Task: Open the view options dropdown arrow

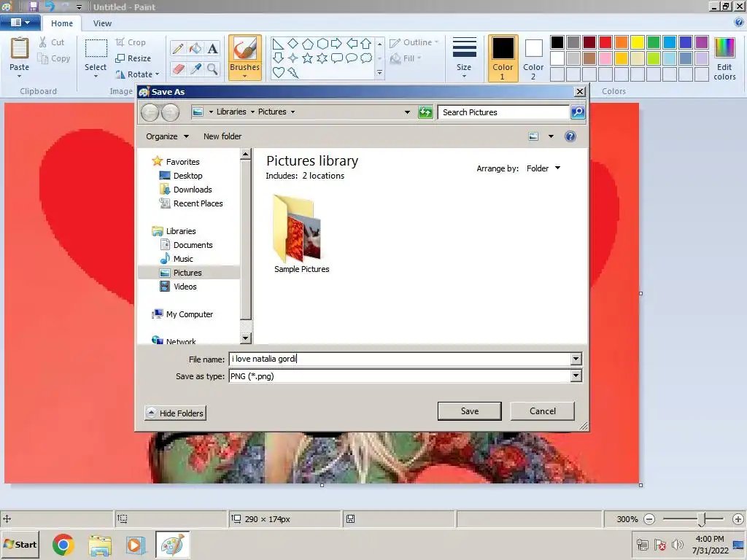Action: 551,136
